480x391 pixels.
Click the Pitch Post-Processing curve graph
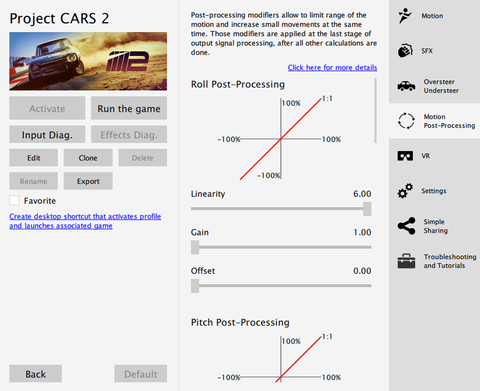tap(280, 358)
